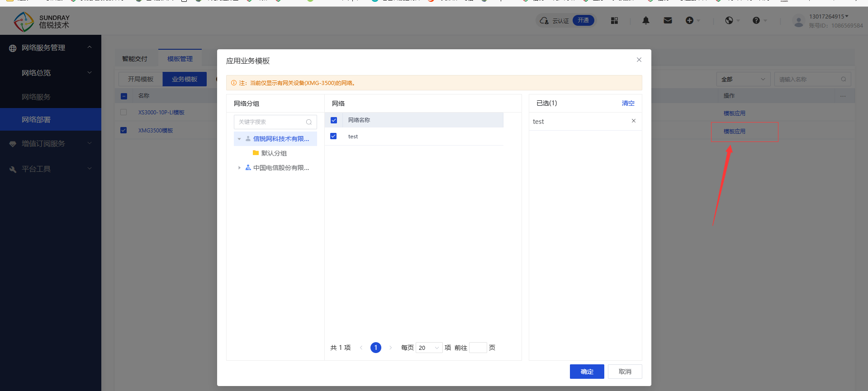Viewport: 868px width, 391px height.
Task: Click the help question mark icon
Action: [x=756, y=20]
